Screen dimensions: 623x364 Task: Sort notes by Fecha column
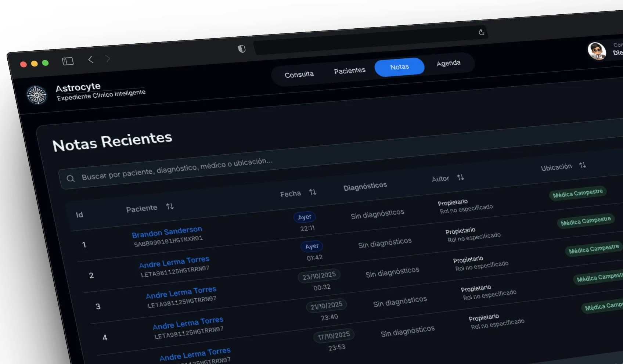[313, 192]
